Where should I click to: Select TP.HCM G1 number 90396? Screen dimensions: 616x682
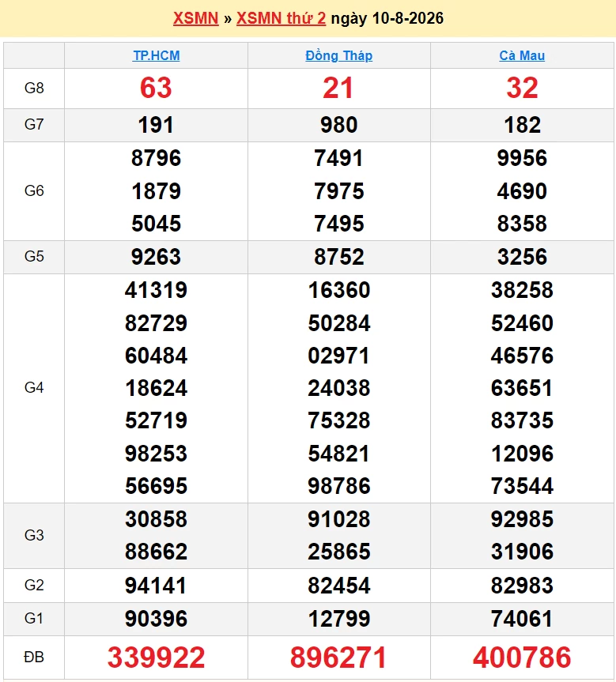click(x=156, y=619)
